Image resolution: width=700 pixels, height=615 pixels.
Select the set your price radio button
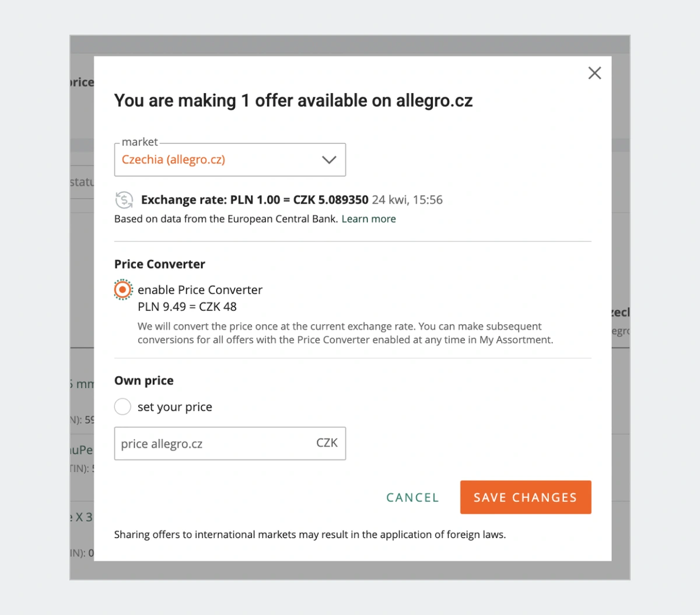tap(123, 407)
